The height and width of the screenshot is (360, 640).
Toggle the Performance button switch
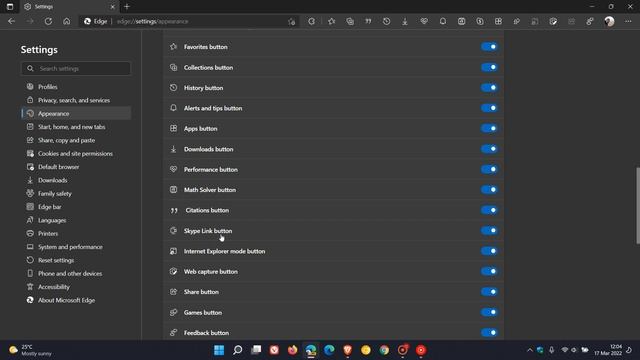pyautogui.click(x=489, y=169)
